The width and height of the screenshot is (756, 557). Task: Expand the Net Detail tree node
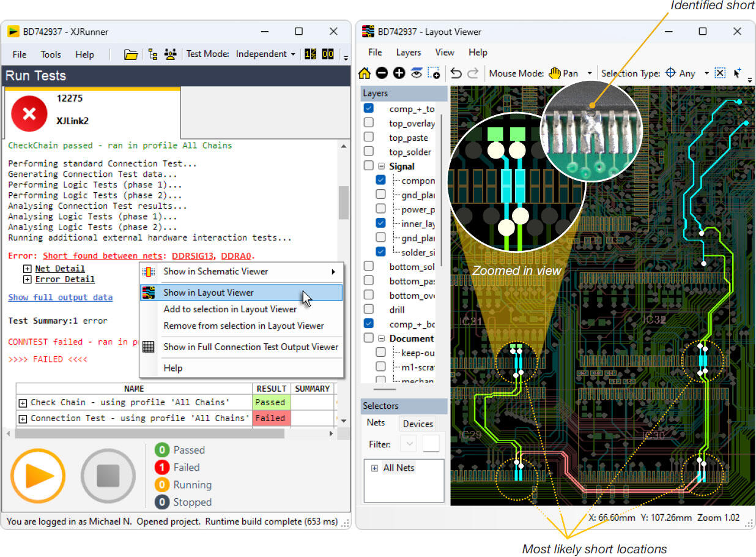click(x=27, y=269)
